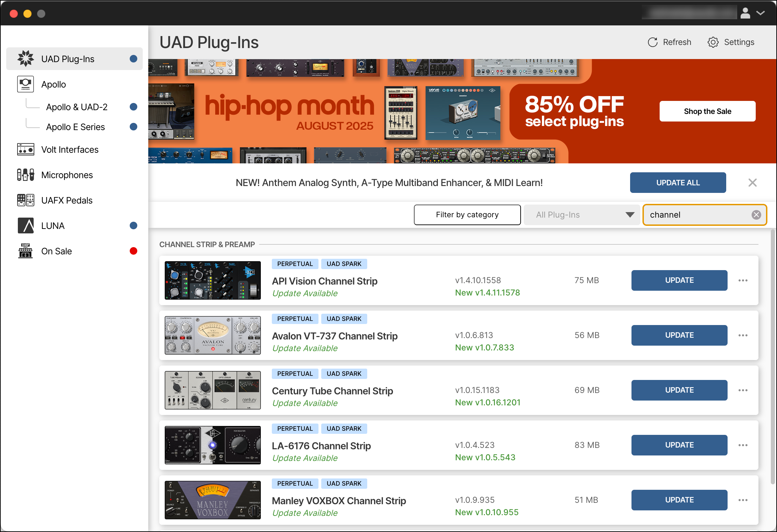This screenshot has height=532, width=777.
Task: Click the Volt Interfaces device icon
Action: coord(26,150)
